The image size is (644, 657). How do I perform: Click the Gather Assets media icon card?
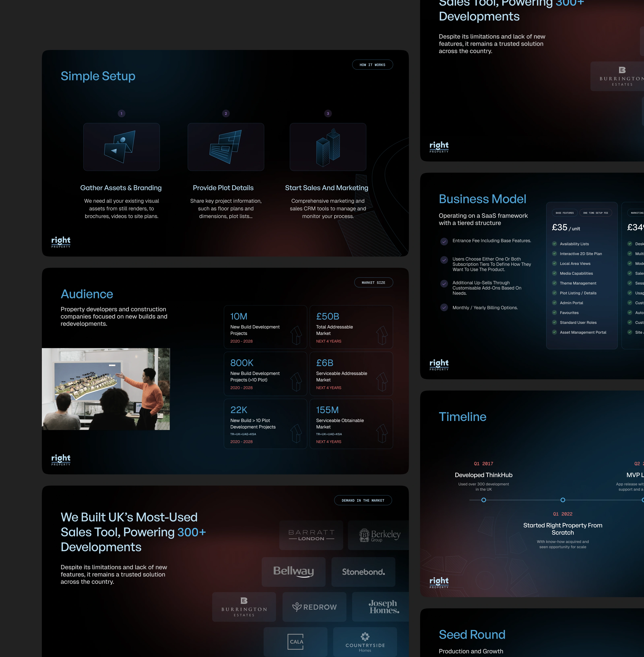click(121, 147)
